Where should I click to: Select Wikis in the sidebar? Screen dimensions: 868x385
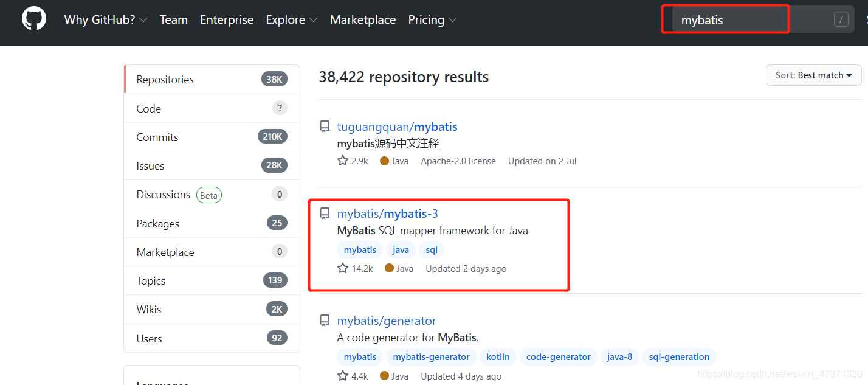tap(212, 309)
